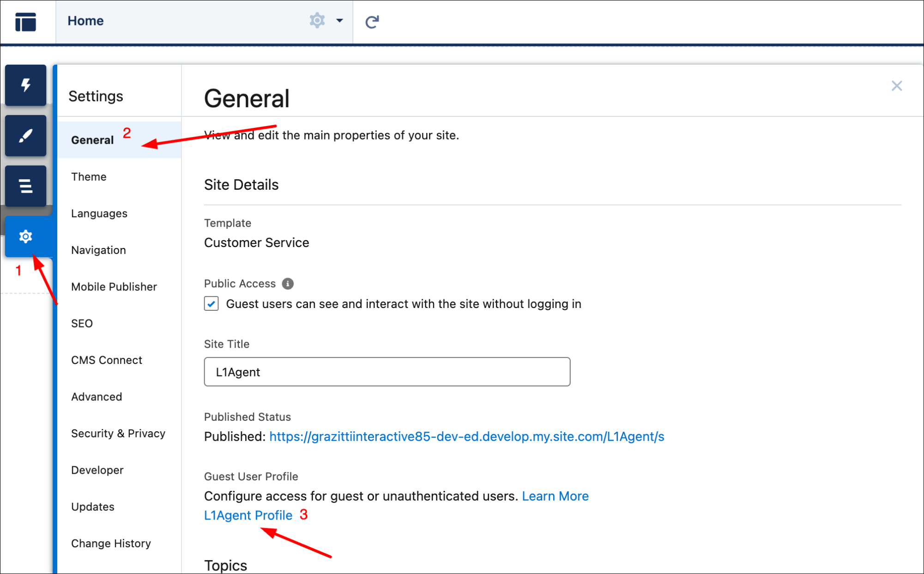The width and height of the screenshot is (924, 574).
Task: Open the Components lightning bolt panel
Action: tap(25, 85)
